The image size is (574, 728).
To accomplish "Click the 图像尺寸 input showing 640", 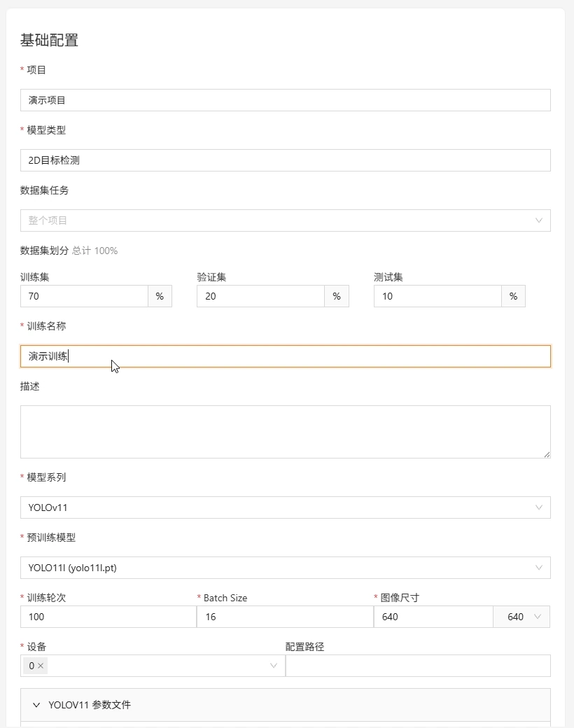I will tap(433, 617).
